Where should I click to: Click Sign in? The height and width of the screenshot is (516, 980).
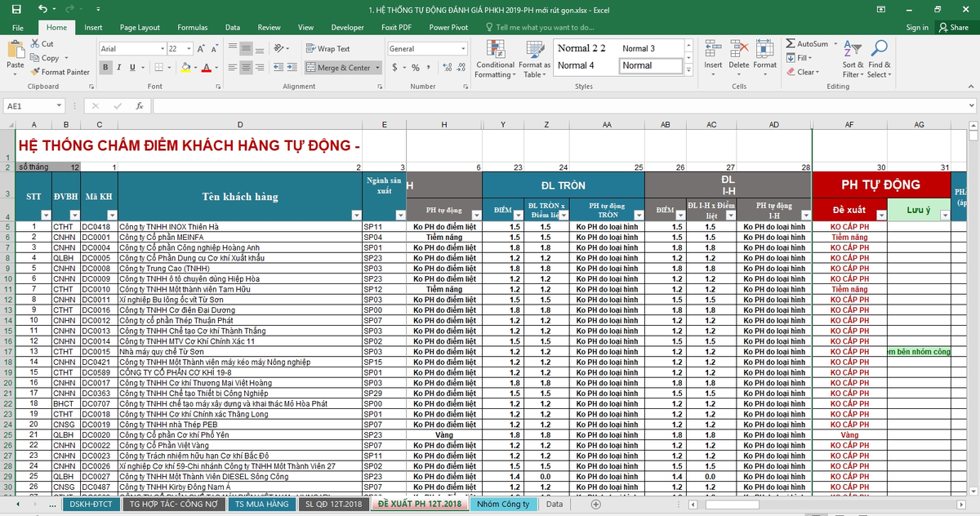pyautogui.click(x=917, y=27)
